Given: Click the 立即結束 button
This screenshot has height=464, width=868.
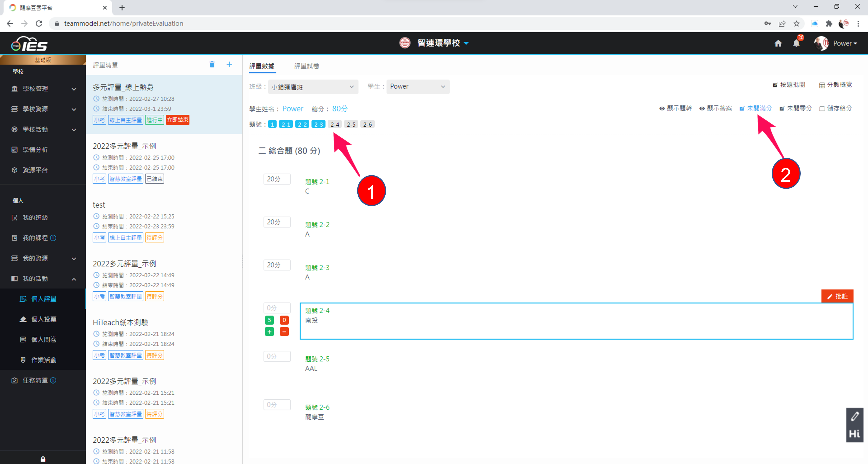Looking at the screenshot, I should tap(178, 120).
